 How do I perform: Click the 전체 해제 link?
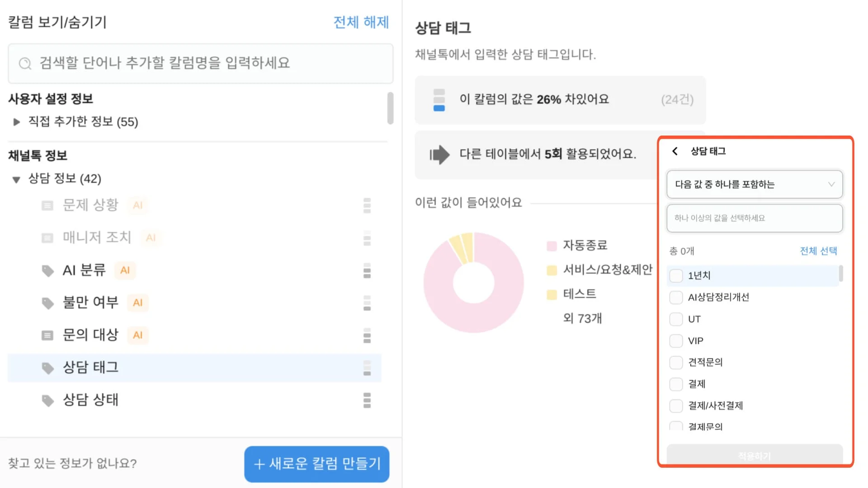(x=361, y=22)
